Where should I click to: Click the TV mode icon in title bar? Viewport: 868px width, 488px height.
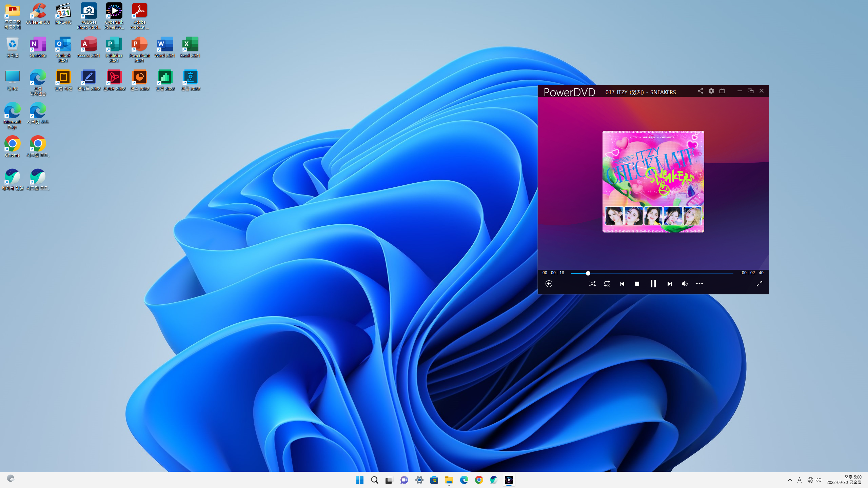(x=722, y=91)
